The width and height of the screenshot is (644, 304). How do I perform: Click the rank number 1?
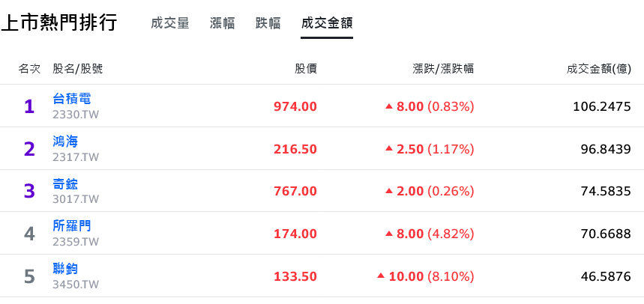point(28,106)
